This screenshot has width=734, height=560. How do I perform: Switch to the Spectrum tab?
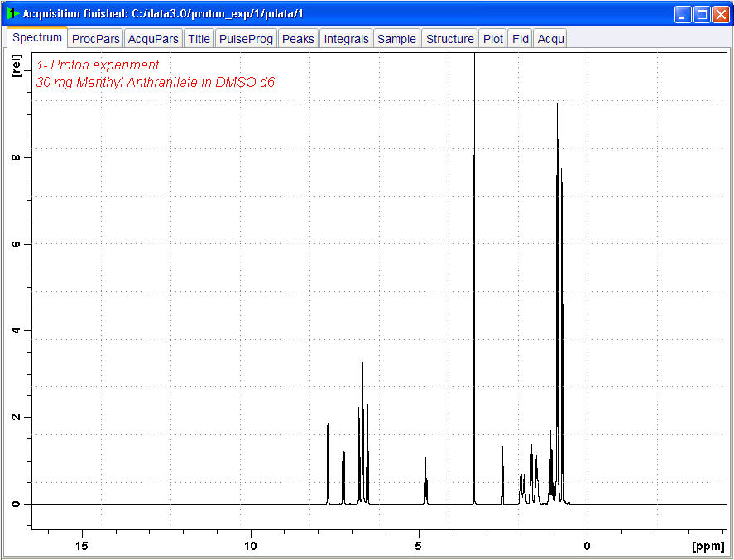point(37,37)
